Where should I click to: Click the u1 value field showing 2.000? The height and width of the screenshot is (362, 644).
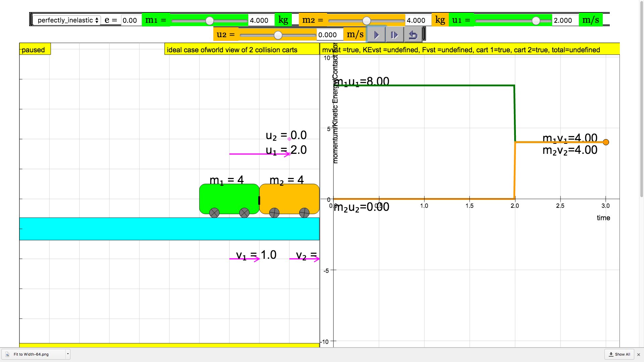565,20
